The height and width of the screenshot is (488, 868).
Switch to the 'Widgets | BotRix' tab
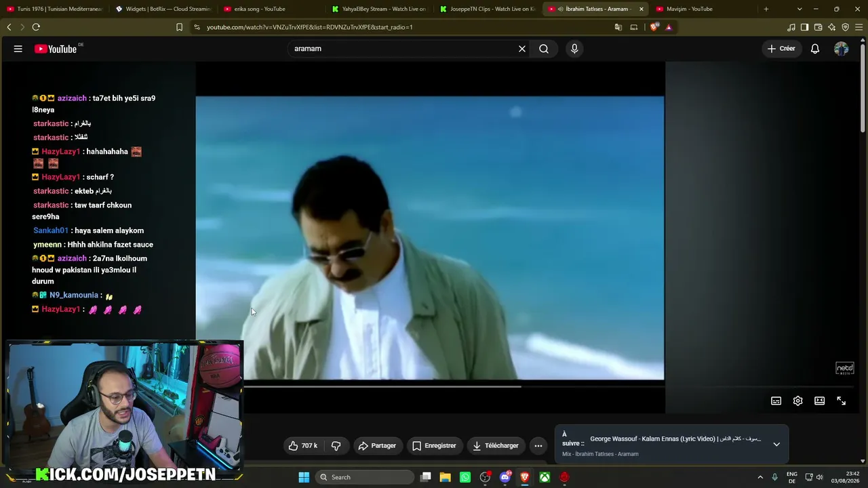163,9
